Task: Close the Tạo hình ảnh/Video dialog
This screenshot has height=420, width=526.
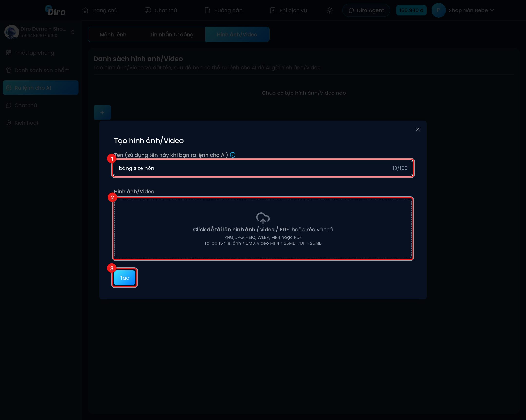Action: pyautogui.click(x=418, y=129)
